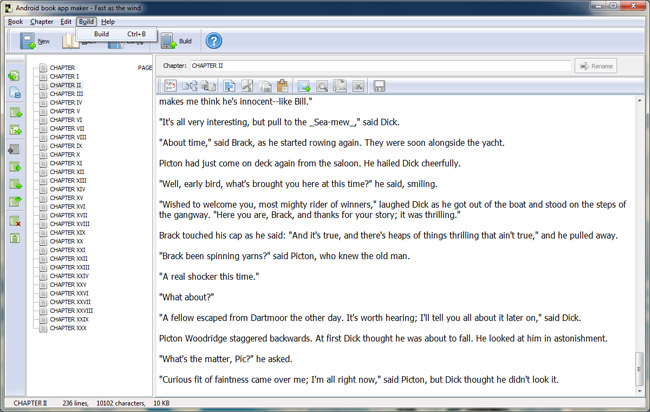The width and height of the screenshot is (650, 412).
Task: Click the sidebar icon just above the grey left-arrow
Action: 15,130
